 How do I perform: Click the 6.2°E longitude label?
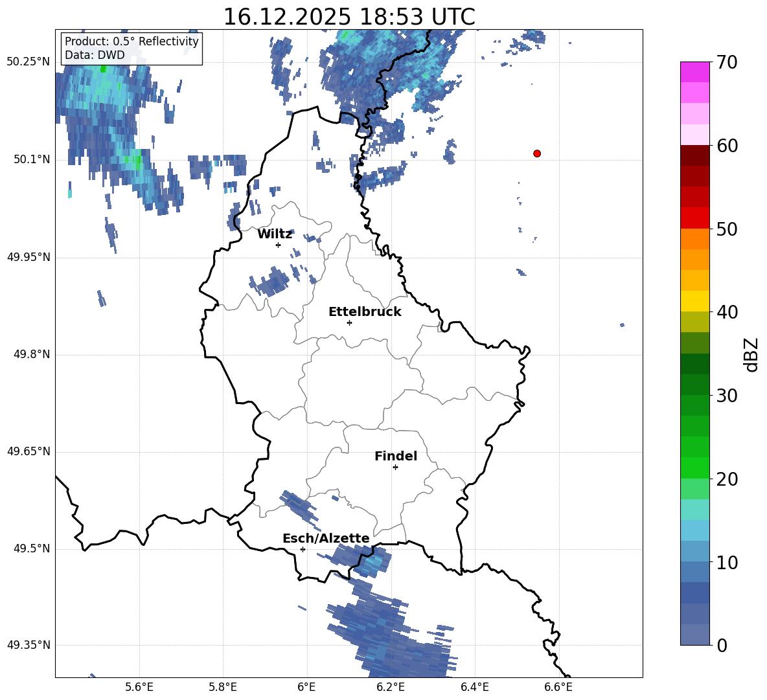click(x=391, y=687)
